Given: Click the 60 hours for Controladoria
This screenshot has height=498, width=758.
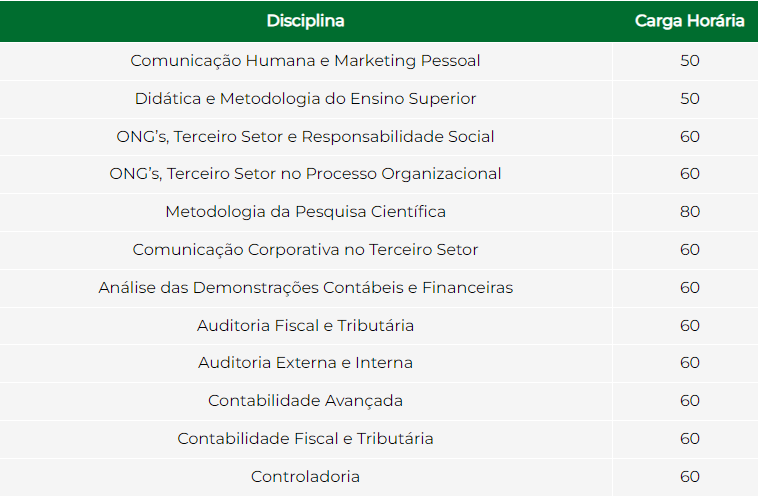Looking at the screenshot, I should [x=690, y=477].
